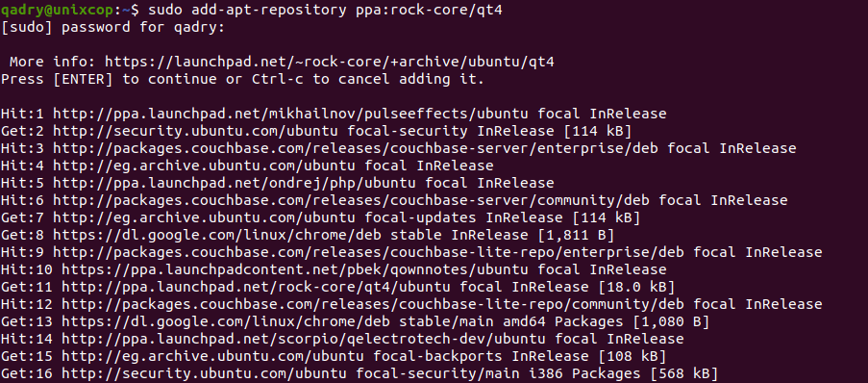868x383 pixels.
Task: Click the launchpad.net rock-core qt4 More info URL
Action: [330, 63]
